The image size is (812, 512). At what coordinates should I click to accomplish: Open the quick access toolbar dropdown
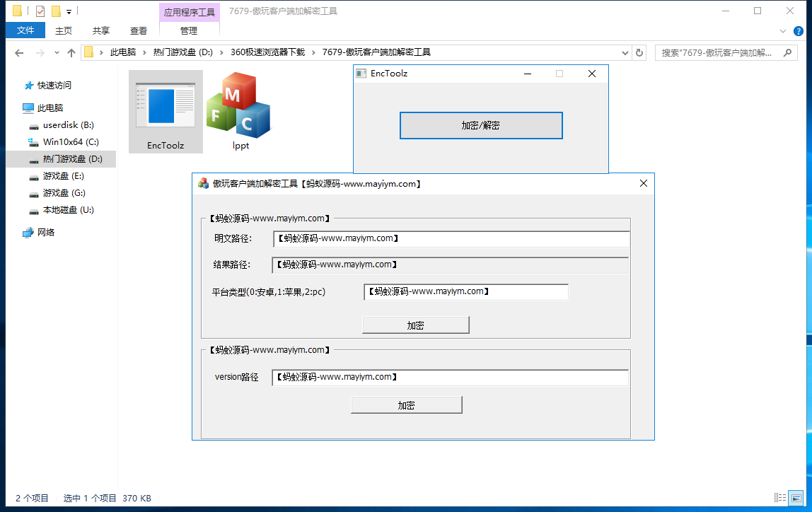click(x=69, y=11)
